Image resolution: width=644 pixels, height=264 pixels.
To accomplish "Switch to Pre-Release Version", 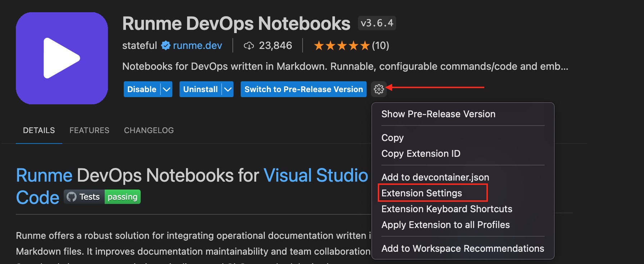I will point(303,89).
